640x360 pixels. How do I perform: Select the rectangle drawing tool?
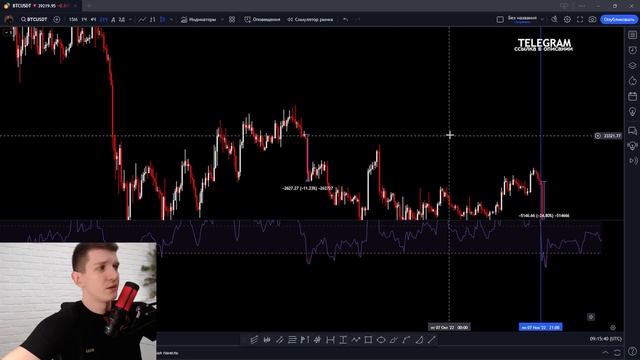[x=368, y=340]
